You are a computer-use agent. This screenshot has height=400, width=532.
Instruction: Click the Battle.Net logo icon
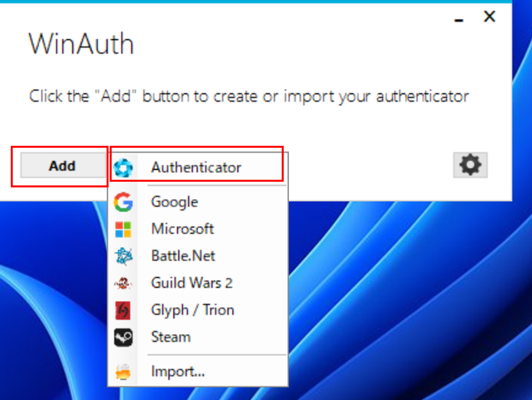coord(124,256)
